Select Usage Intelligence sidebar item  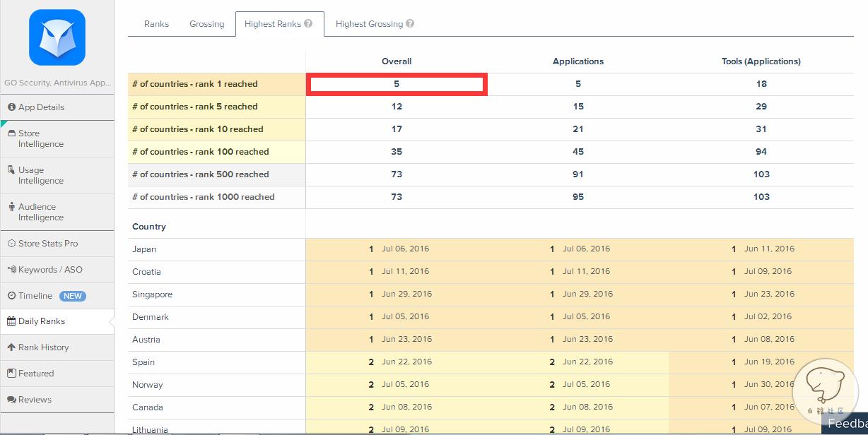(41, 175)
